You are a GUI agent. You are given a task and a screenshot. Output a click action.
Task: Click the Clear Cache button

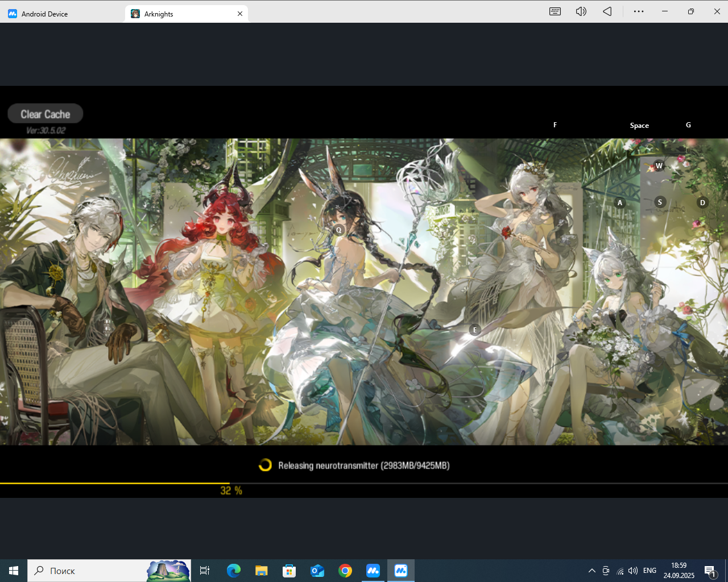coord(45,114)
